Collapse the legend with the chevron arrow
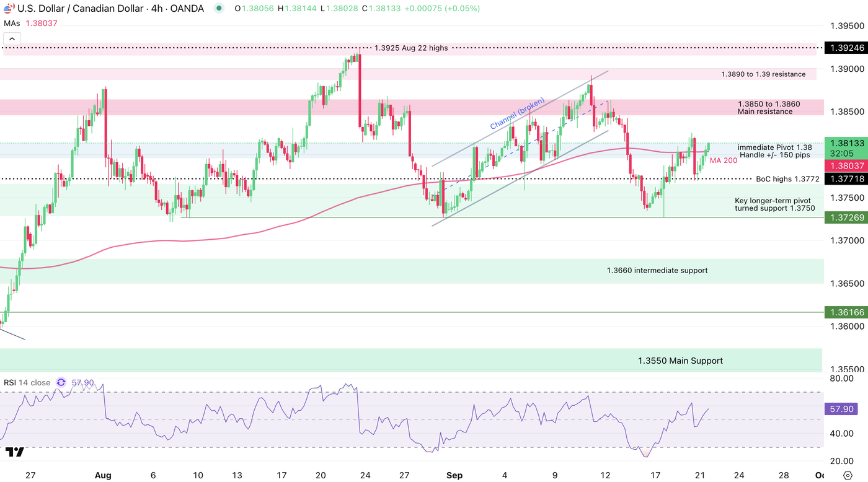The image size is (868, 482). [x=12, y=38]
